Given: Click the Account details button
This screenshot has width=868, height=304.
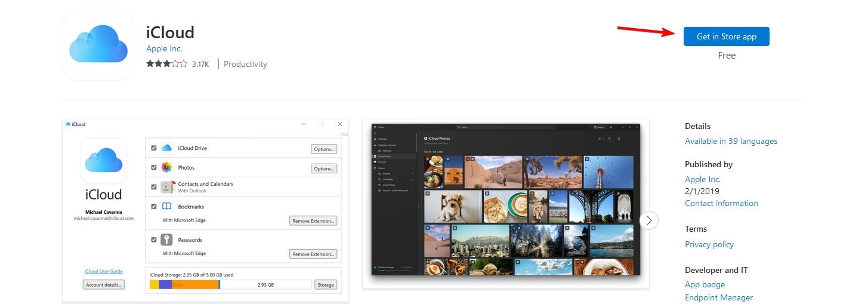Looking at the screenshot, I should pos(104,285).
